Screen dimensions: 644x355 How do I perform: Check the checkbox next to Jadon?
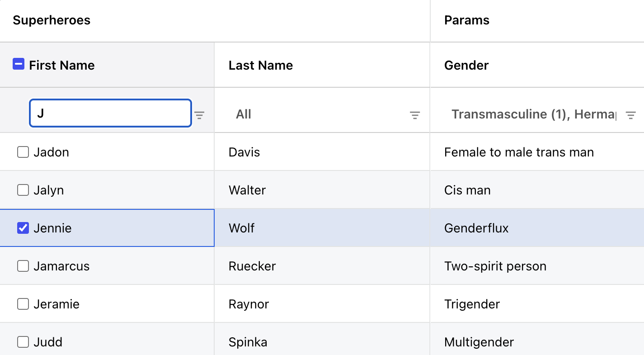point(23,152)
